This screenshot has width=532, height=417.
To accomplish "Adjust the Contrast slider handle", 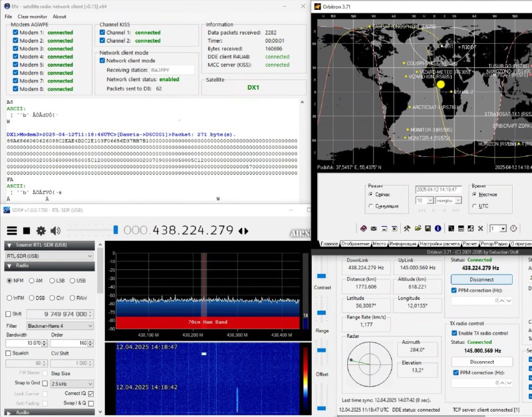I will pyautogui.click(x=322, y=275).
